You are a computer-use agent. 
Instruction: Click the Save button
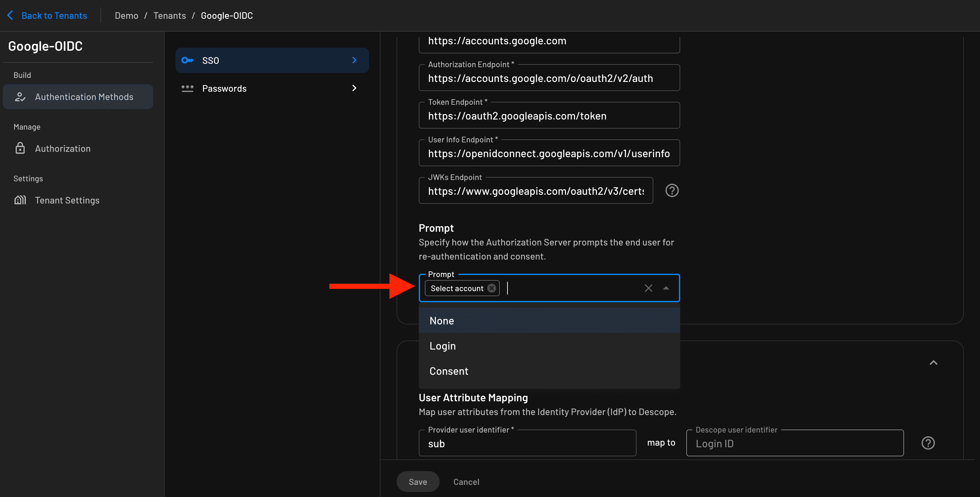click(418, 482)
